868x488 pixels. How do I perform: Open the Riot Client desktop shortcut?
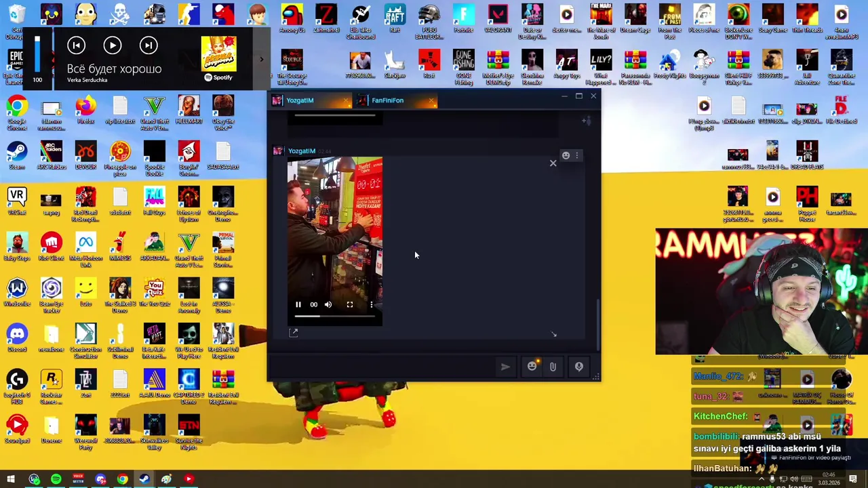tap(52, 247)
